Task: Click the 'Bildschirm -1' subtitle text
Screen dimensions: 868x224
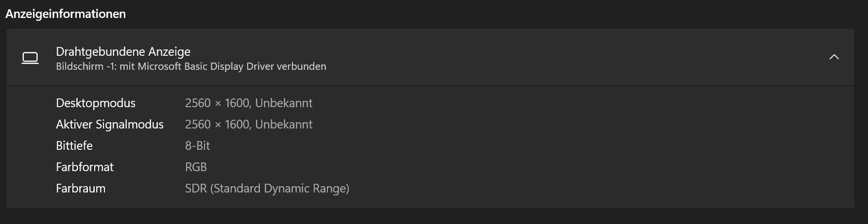Action: pyautogui.click(x=85, y=66)
